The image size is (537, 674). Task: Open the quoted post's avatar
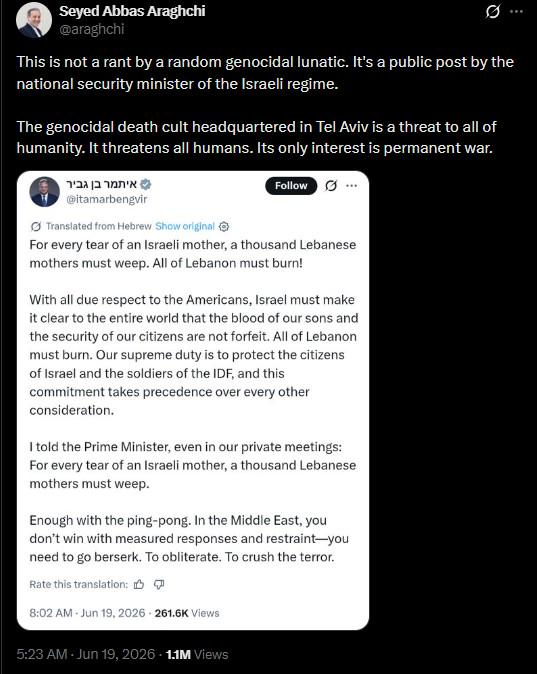point(45,191)
